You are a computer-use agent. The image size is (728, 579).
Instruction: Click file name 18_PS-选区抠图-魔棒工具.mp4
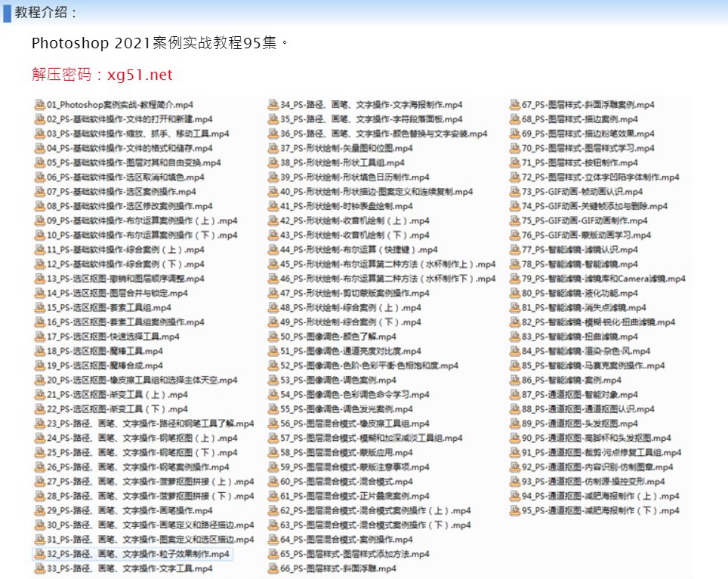point(104,351)
